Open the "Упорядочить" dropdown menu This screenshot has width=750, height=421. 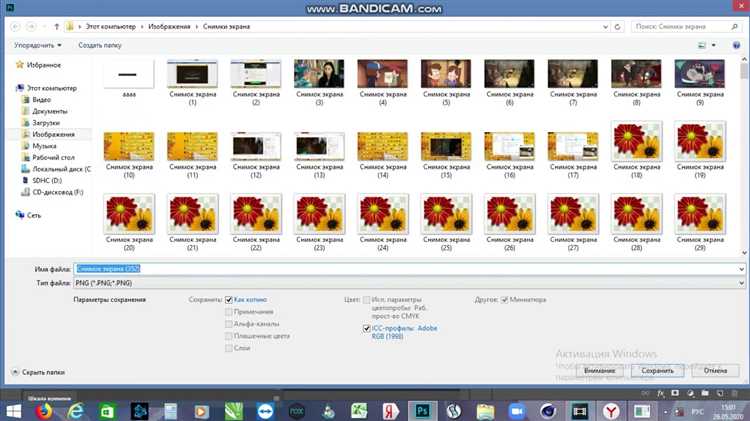coord(38,45)
